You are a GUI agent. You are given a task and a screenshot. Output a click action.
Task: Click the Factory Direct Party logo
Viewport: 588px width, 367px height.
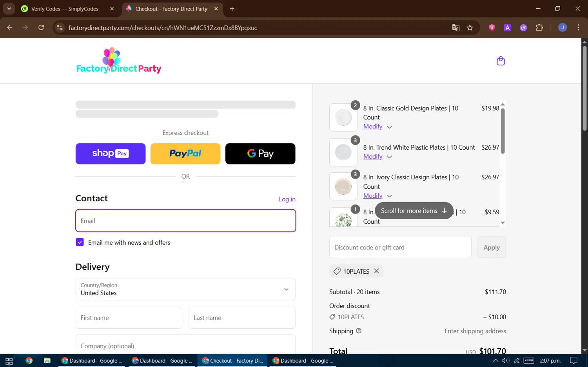pyautogui.click(x=119, y=61)
